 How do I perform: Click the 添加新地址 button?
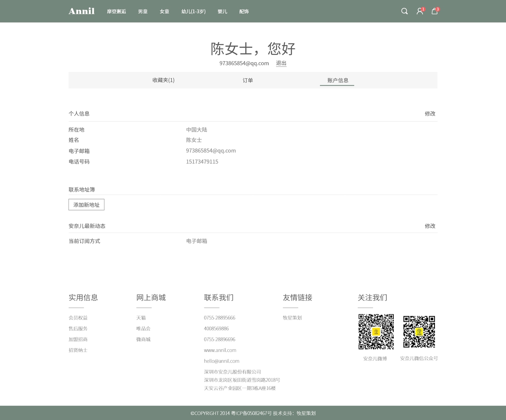86,205
